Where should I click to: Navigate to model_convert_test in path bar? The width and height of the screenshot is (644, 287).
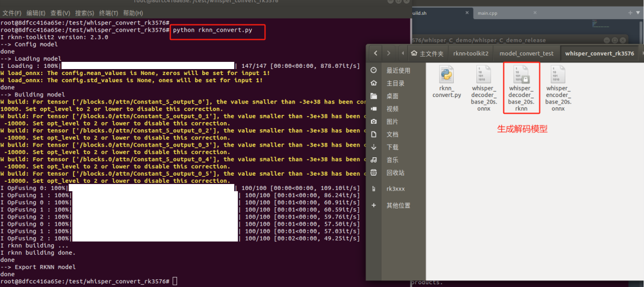(x=527, y=54)
